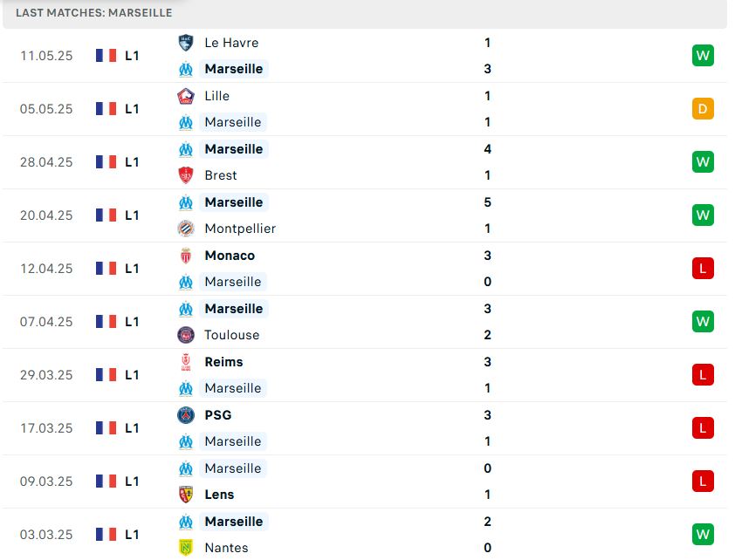Click the Le Havre club crest

(186, 43)
